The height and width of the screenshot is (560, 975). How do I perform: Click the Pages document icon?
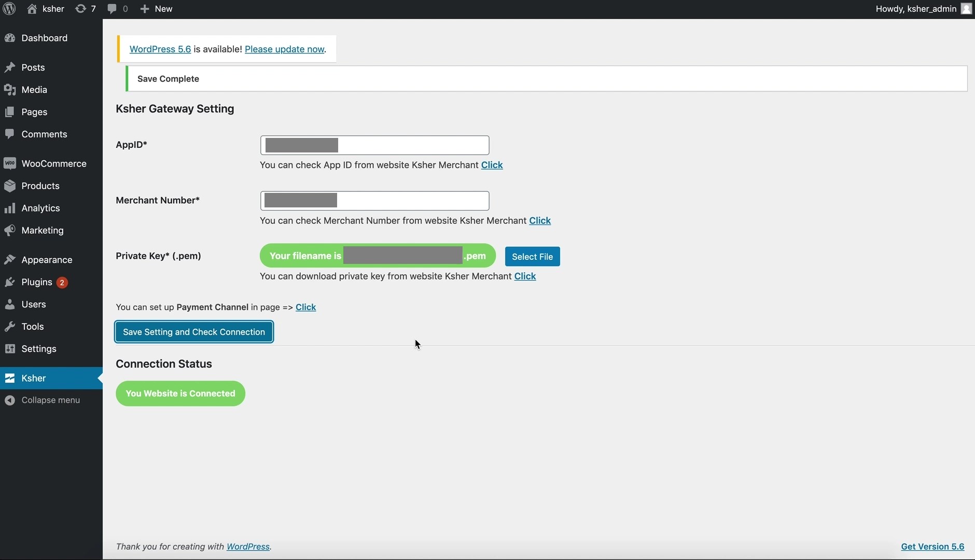click(x=10, y=112)
